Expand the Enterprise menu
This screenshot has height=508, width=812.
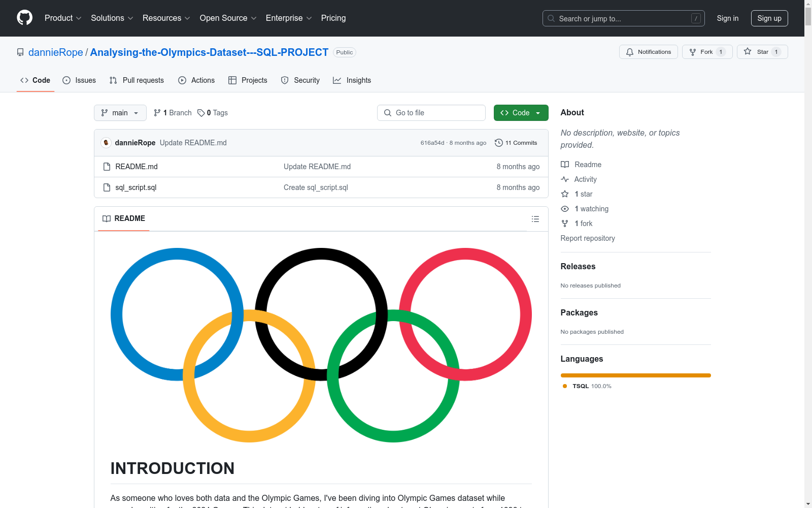coord(289,18)
